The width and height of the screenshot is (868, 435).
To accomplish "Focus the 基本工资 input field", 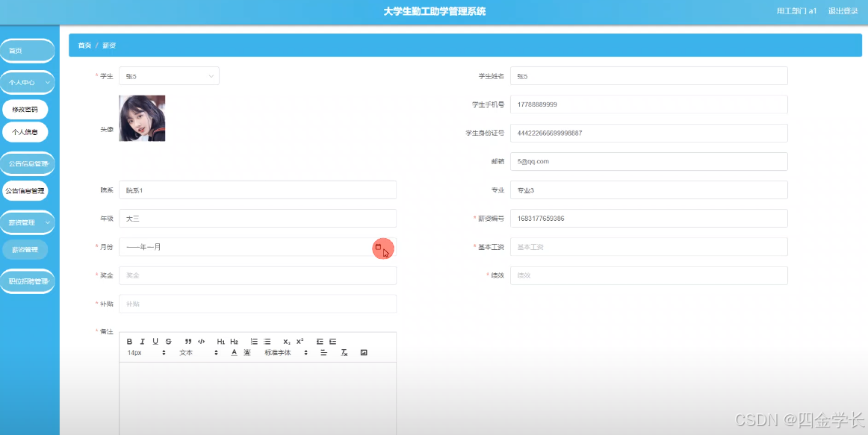I will click(x=649, y=247).
